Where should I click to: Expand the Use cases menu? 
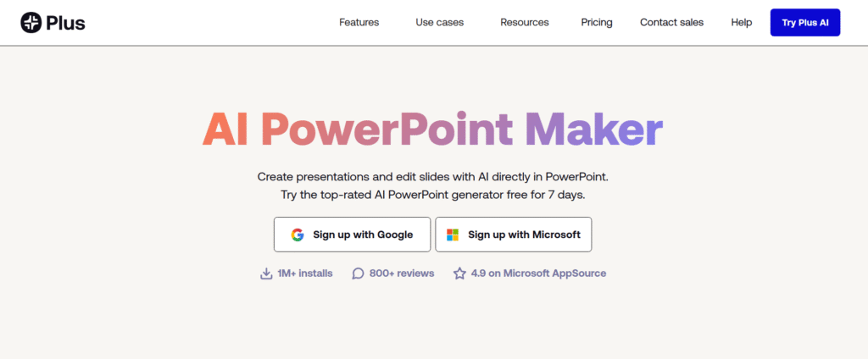pyautogui.click(x=439, y=23)
